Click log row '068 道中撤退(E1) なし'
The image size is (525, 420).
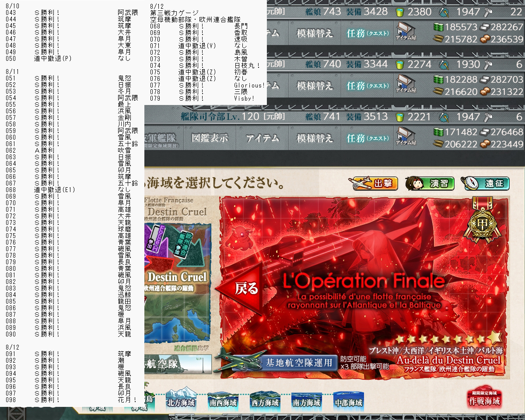coord(69,189)
